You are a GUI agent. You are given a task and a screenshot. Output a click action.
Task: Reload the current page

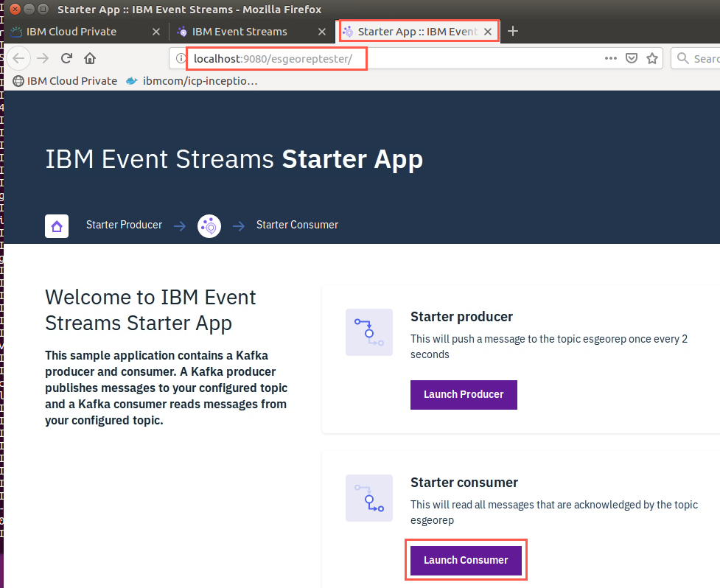tap(66, 58)
